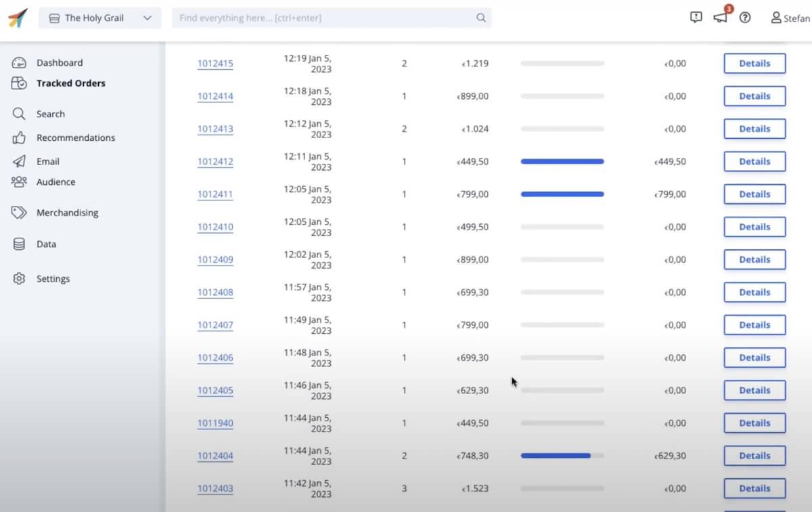Click Details button for order 1012404
Image resolution: width=812 pixels, height=512 pixels.
[754, 456]
